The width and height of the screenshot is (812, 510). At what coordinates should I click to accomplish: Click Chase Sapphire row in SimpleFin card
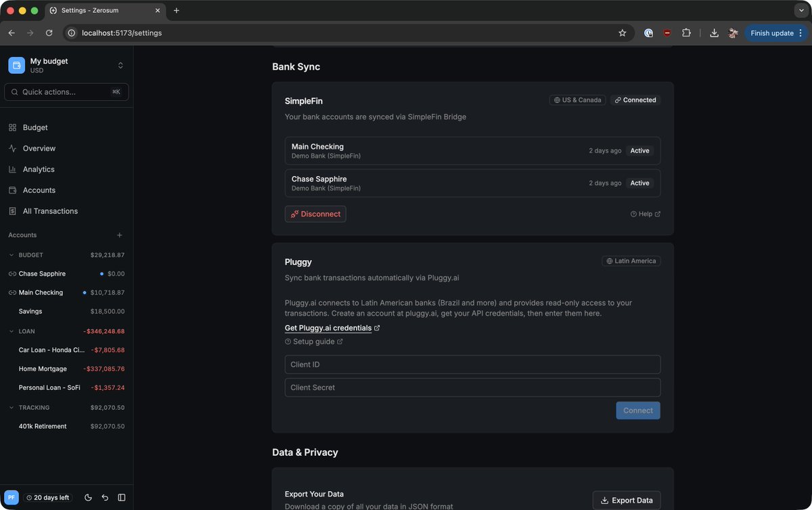pyautogui.click(x=472, y=183)
